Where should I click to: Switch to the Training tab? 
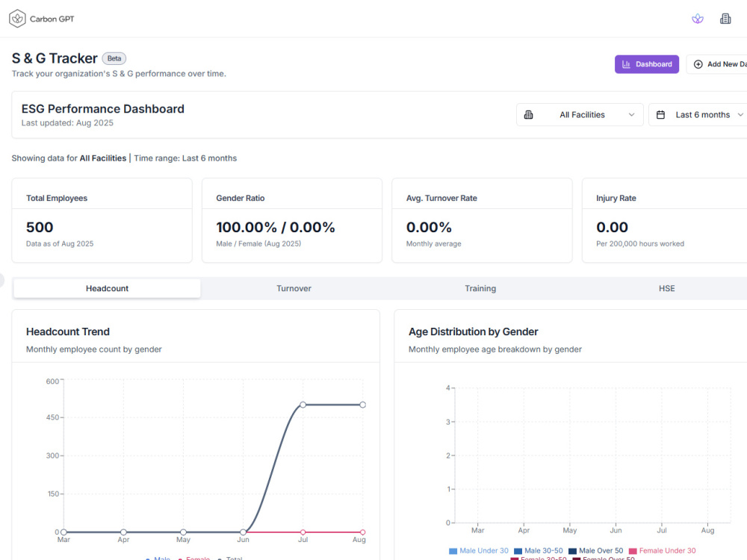[480, 288]
